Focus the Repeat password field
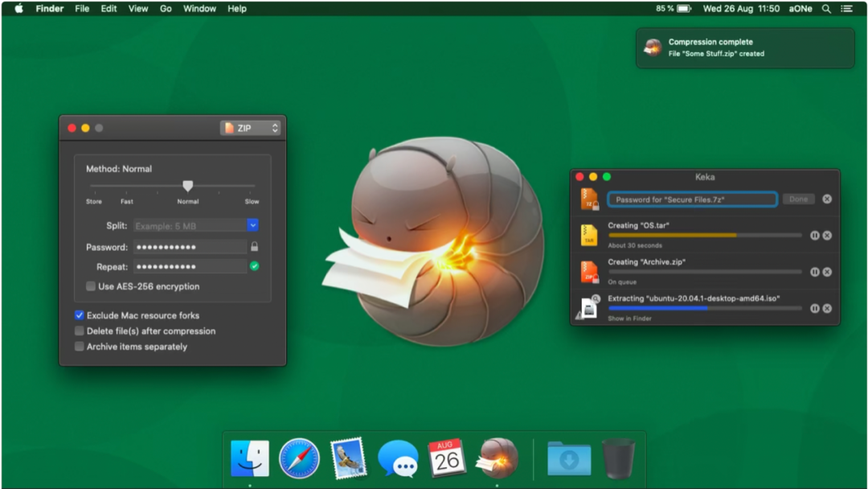The height and width of the screenshot is (489, 868). click(x=190, y=266)
